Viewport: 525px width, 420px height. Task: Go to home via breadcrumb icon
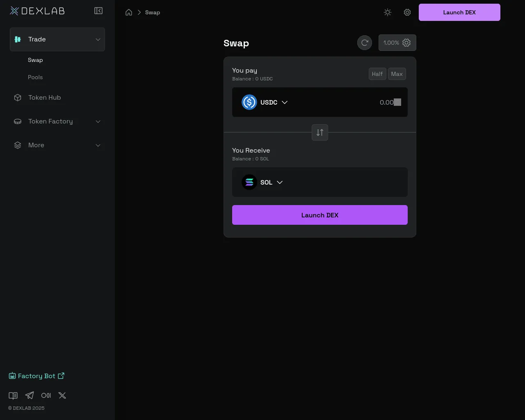click(x=129, y=12)
